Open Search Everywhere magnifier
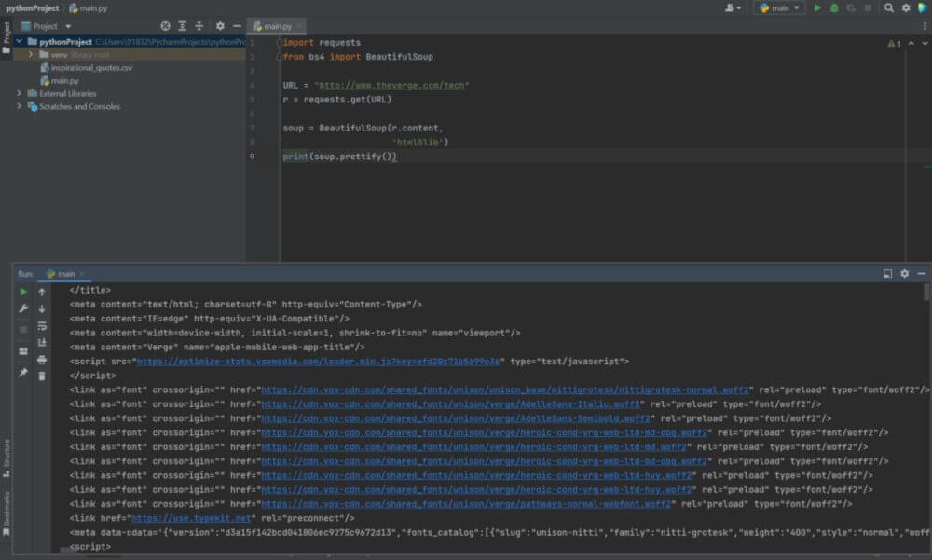This screenshot has width=932, height=560. [x=888, y=7]
